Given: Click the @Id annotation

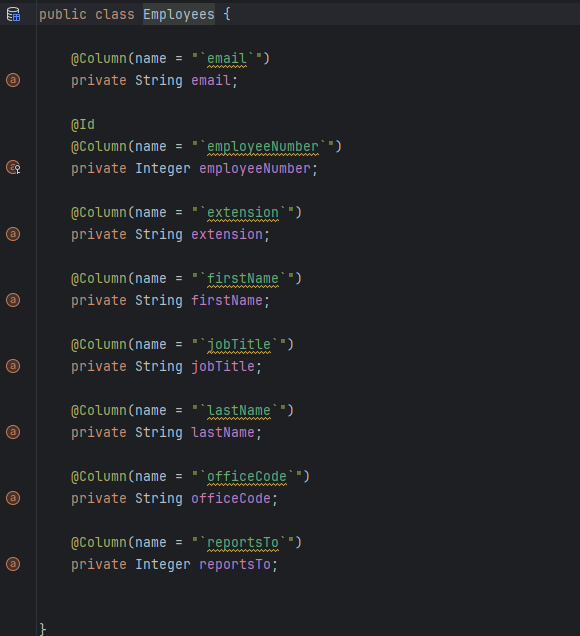Looking at the screenshot, I should tap(83, 125).
